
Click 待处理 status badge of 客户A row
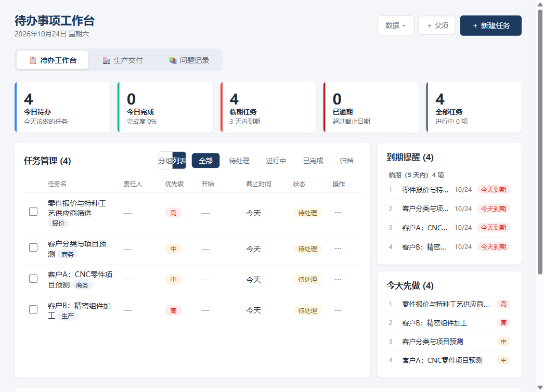click(x=308, y=280)
